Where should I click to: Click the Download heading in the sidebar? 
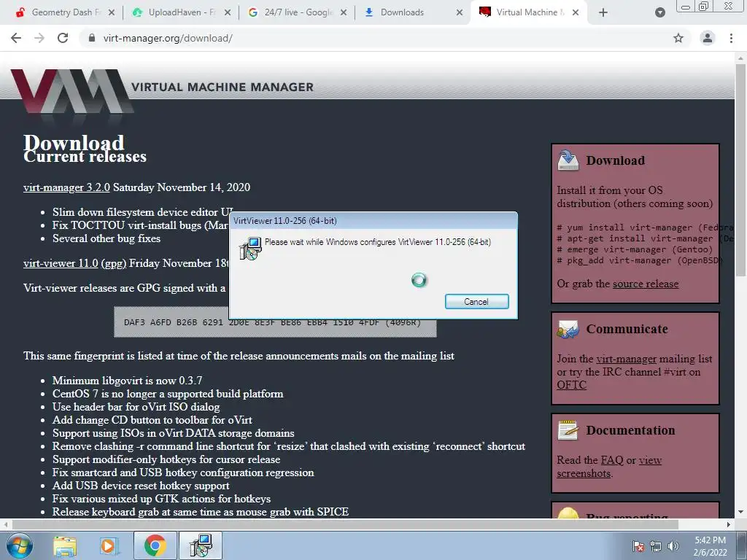(x=615, y=160)
